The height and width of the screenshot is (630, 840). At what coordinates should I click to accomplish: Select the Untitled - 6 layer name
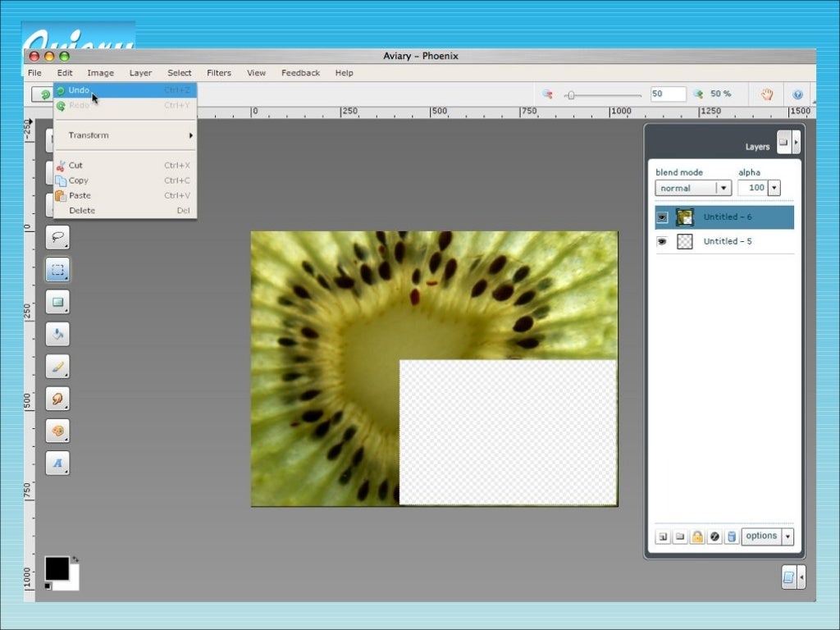pos(728,217)
